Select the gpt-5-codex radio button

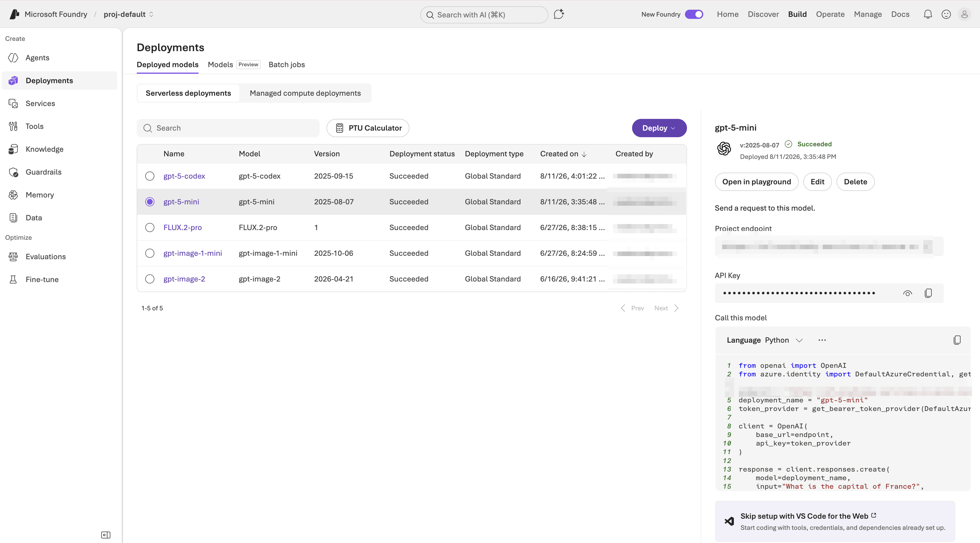coord(150,176)
